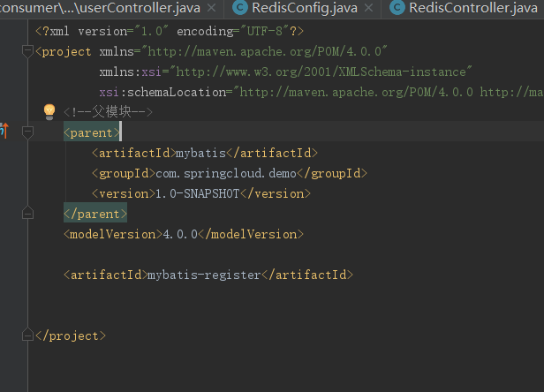Image resolution: width=544 pixels, height=392 pixels.
Task: Click the mybatis-register artifactId value
Action: point(204,275)
